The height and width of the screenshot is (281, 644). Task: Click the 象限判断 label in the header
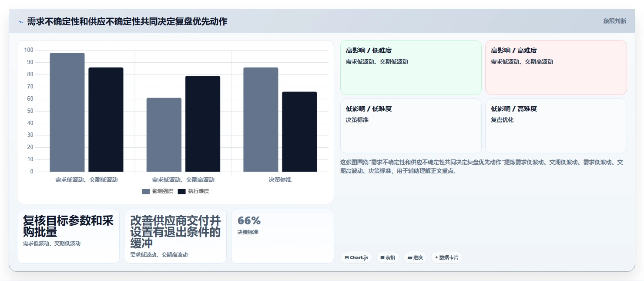614,21
